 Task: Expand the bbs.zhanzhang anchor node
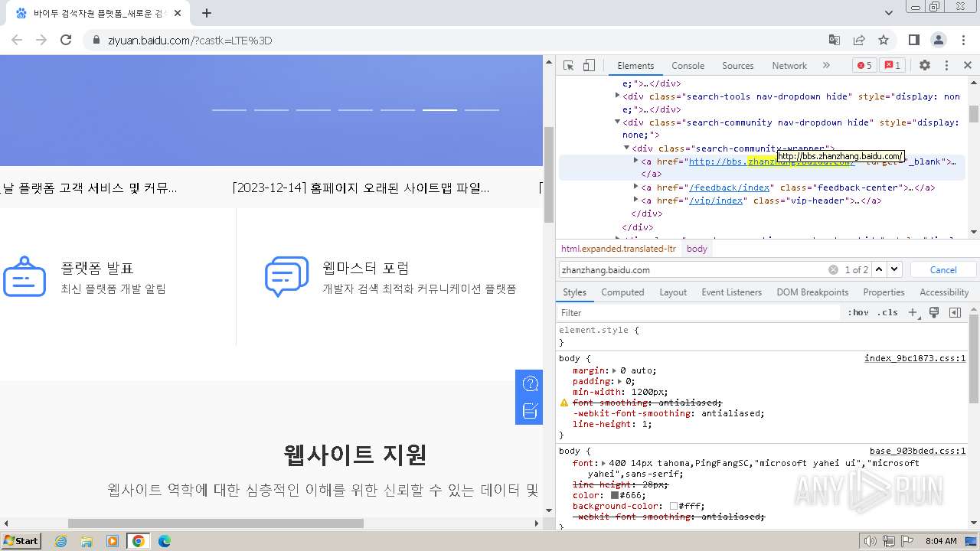coord(636,161)
